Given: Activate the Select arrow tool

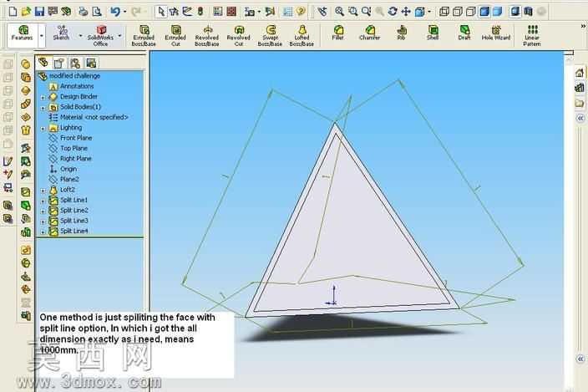Looking at the screenshot, I should (x=160, y=12).
